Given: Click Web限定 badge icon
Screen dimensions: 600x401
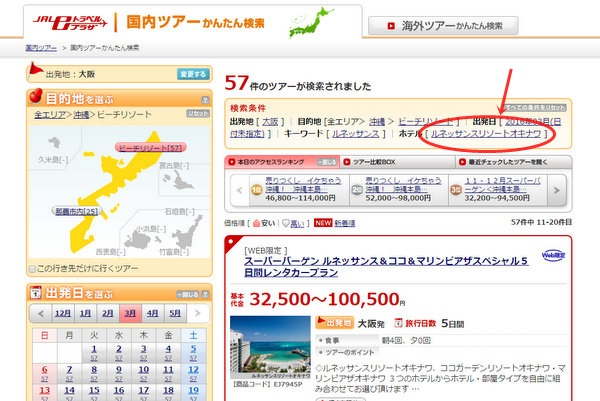Looking at the screenshot, I should pos(553,255).
